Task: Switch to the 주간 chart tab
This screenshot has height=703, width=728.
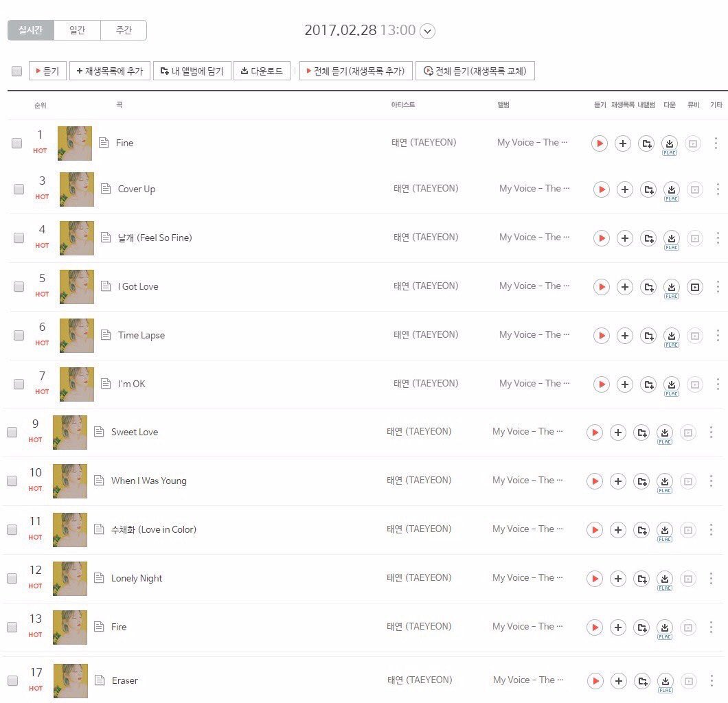Action: click(x=124, y=30)
